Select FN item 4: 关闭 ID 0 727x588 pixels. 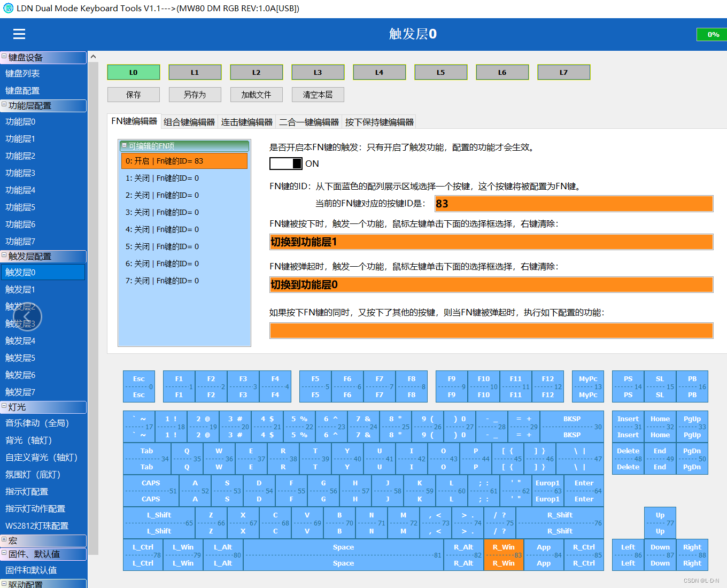coord(184,229)
